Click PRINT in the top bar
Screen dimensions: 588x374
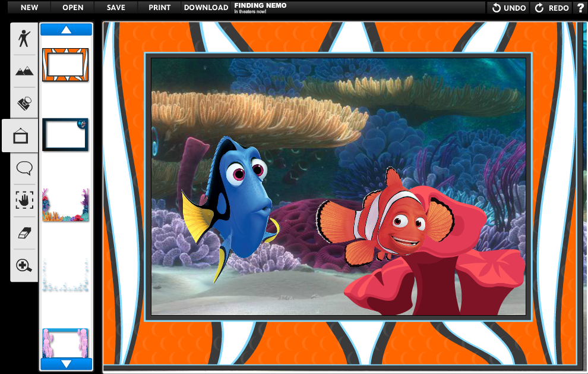pos(159,8)
